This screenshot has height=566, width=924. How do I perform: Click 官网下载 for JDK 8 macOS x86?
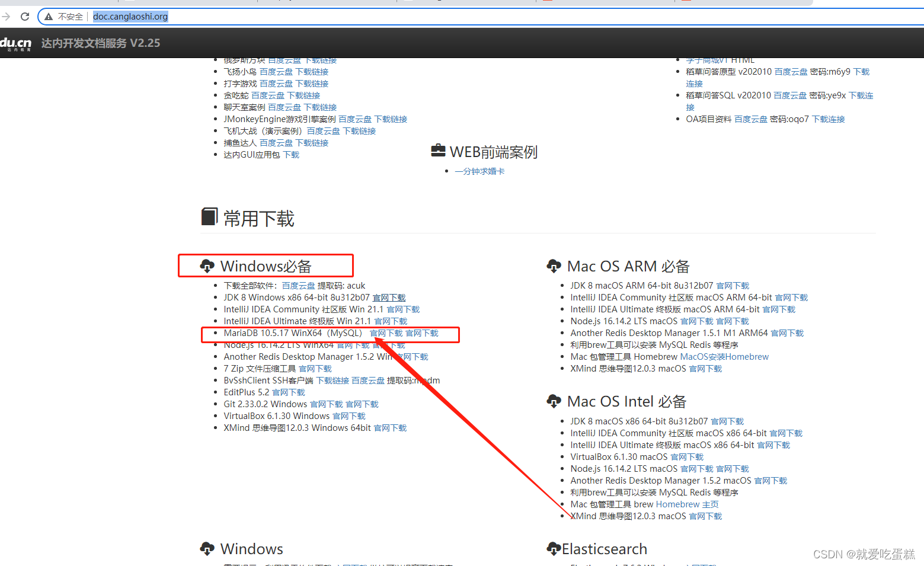tap(727, 421)
